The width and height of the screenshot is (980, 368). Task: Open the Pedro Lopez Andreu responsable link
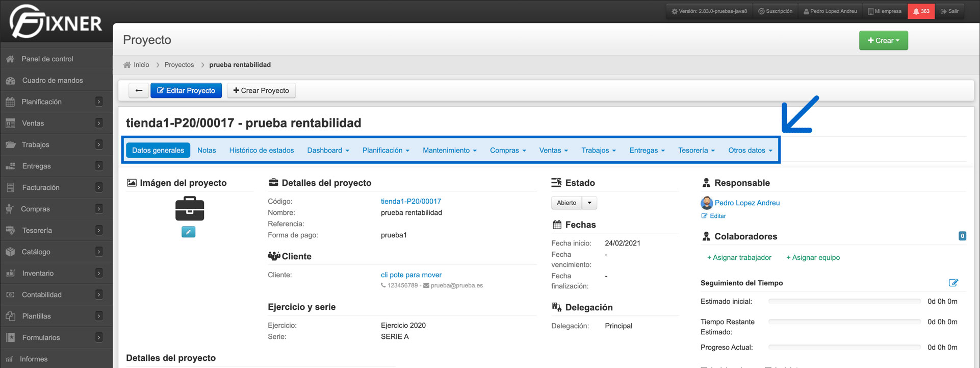tap(747, 203)
